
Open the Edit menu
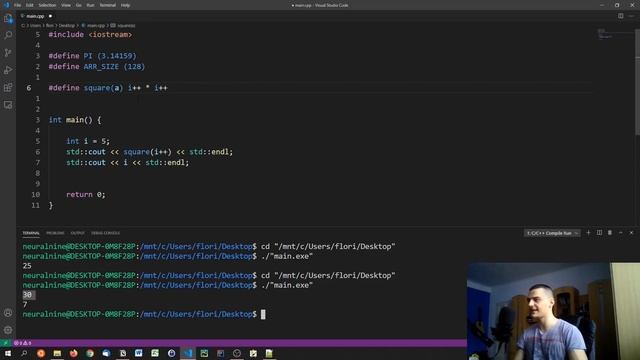click(30, 5)
